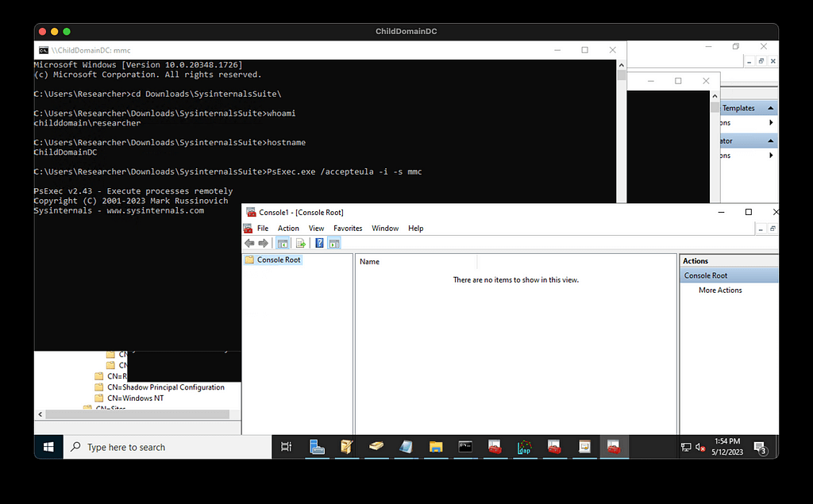Screen dimensions: 813x504
Task: Expand the More Actions submenu arrow under Templates
Action: (x=770, y=123)
